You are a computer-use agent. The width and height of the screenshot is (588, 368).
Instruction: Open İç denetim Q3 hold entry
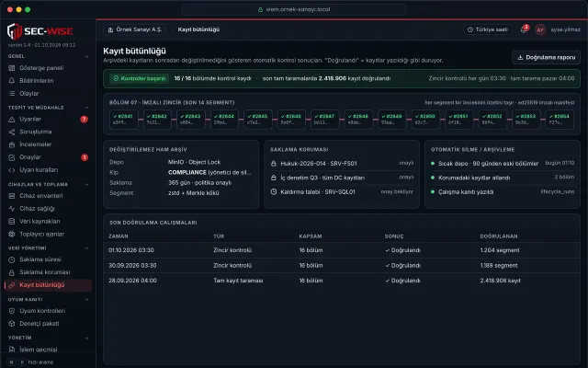[342, 178]
